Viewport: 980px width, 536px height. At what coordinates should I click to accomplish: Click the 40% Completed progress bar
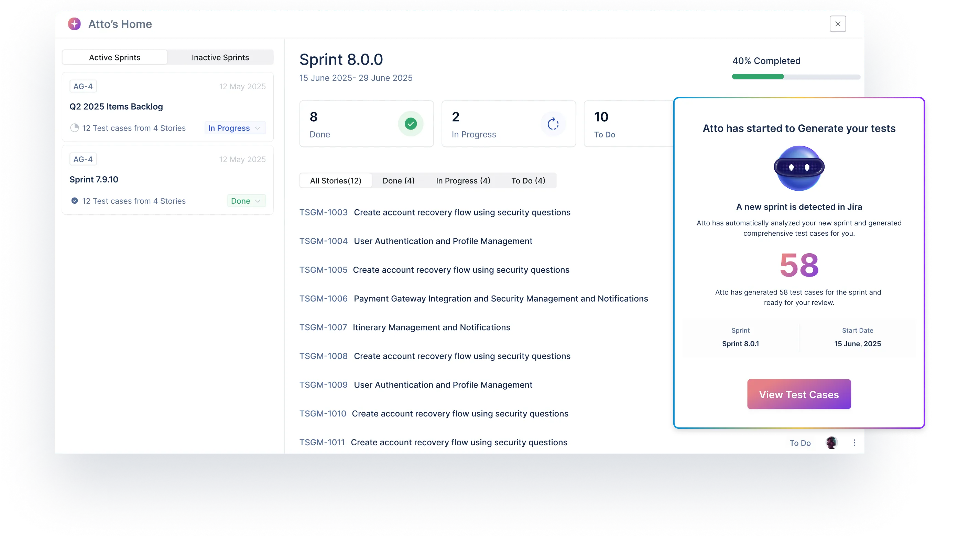click(796, 77)
